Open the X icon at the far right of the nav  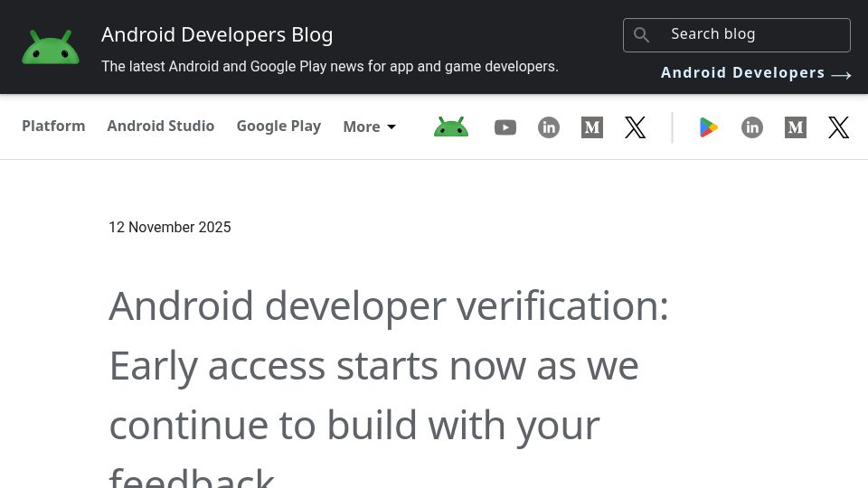pos(839,127)
